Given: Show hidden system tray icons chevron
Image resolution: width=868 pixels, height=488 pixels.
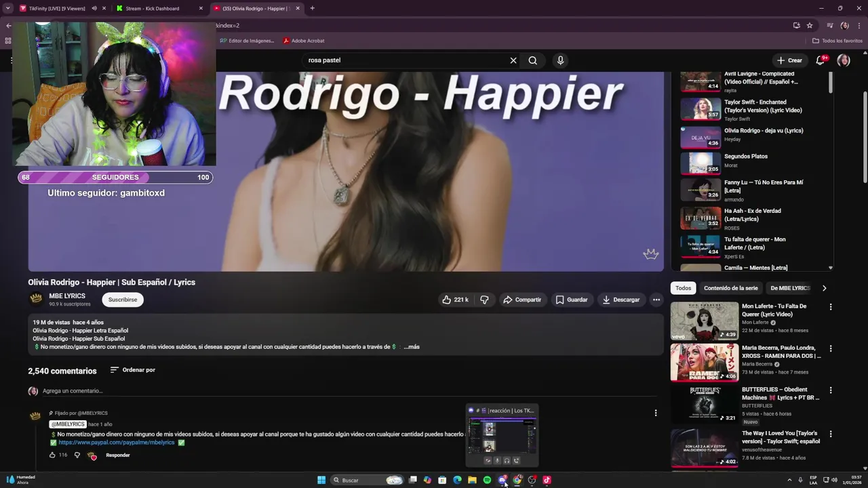Looking at the screenshot, I should point(789,480).
